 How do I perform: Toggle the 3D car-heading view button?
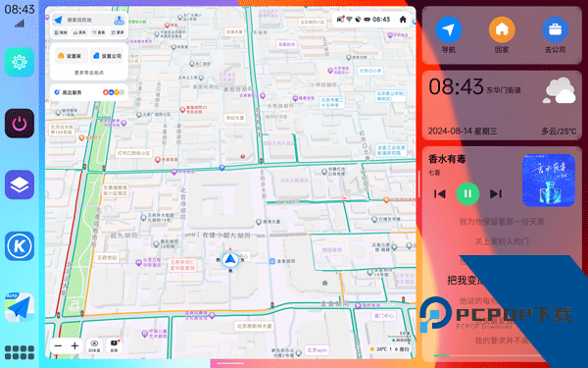pyautogui.click(x=94, y=346)
